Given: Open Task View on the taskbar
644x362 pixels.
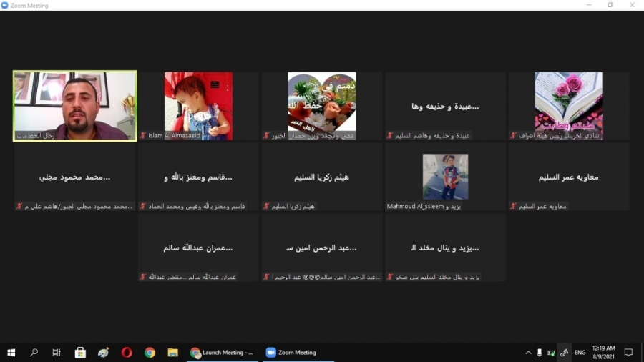Looking at the screenshot, I should pyautogui.click(x=57, y=353).
